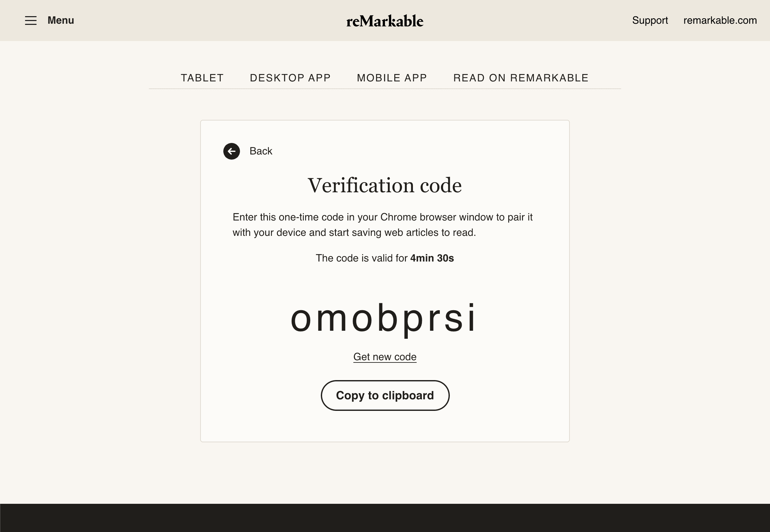Click the Back text label
The image size is (770, 532).
click(261, 151)
